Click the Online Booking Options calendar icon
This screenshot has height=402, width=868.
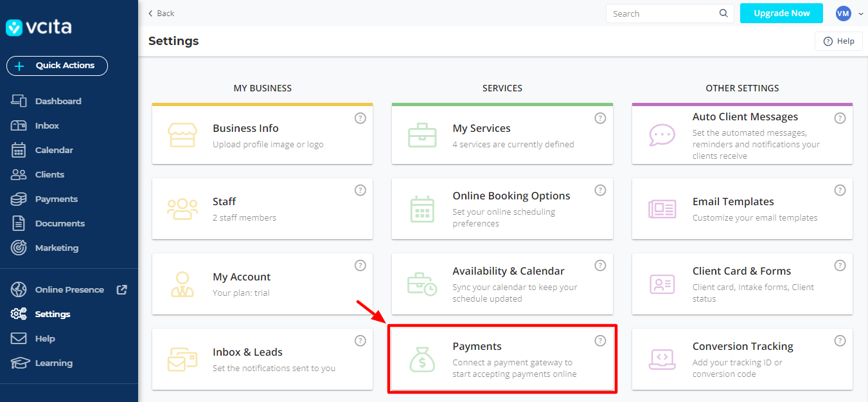pos(422,209)
